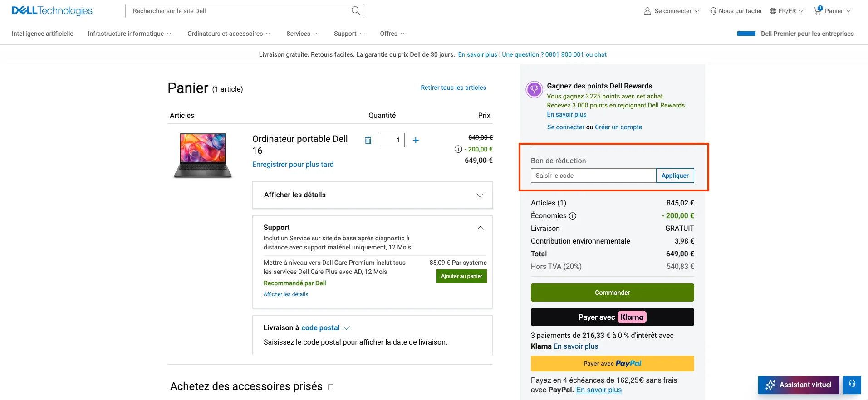The width and height of the screenshot is (868, 400).
Task: Expand Ordinateurs et accessoires menu
Action: pos(229,34)
